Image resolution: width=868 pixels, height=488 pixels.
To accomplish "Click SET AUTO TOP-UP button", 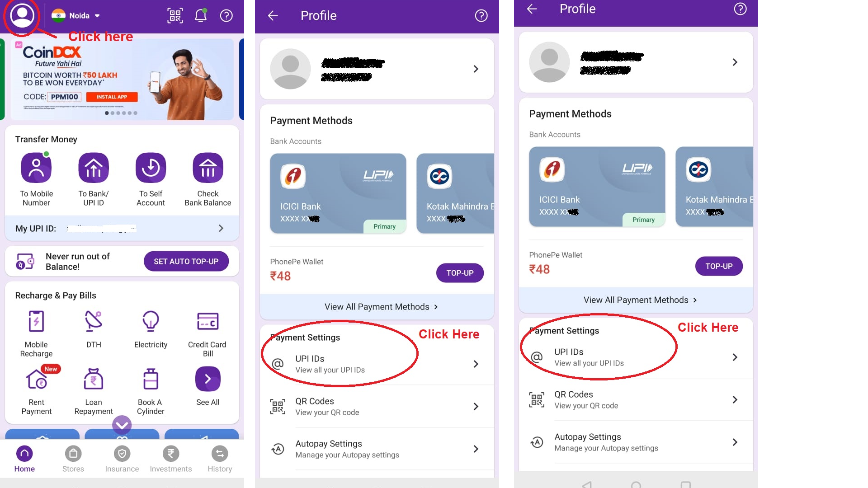I will click(x=186, y=261).
